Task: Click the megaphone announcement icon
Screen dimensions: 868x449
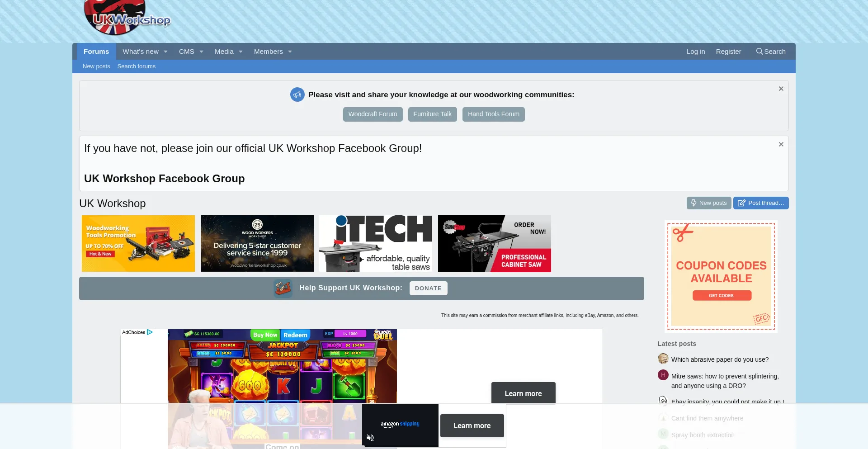Action: tap(297, 95)
